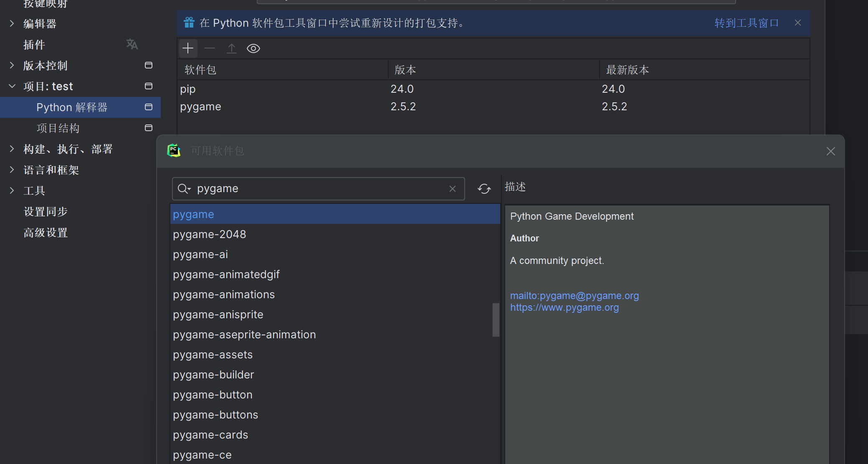Expand the 编辑器 settings section
The width and height of the screenshot is (868, 464).
click(12, 23)
